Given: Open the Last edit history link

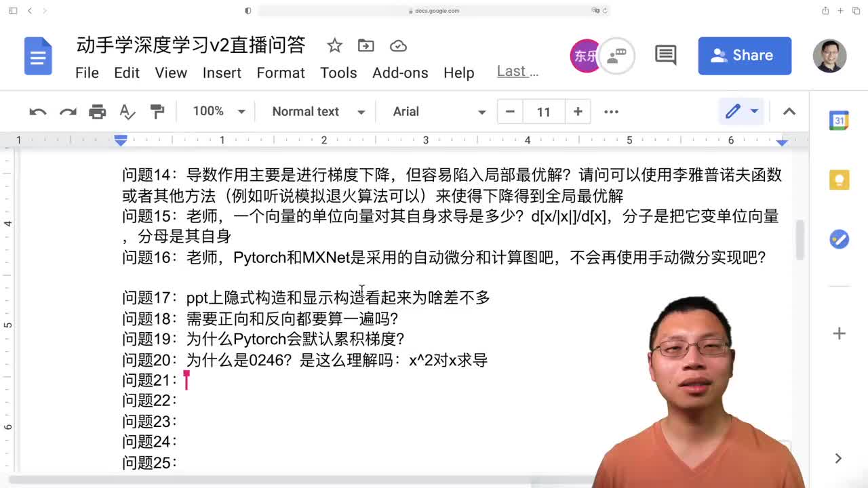Looking at the screenshot, I should [x=517, y=71].
